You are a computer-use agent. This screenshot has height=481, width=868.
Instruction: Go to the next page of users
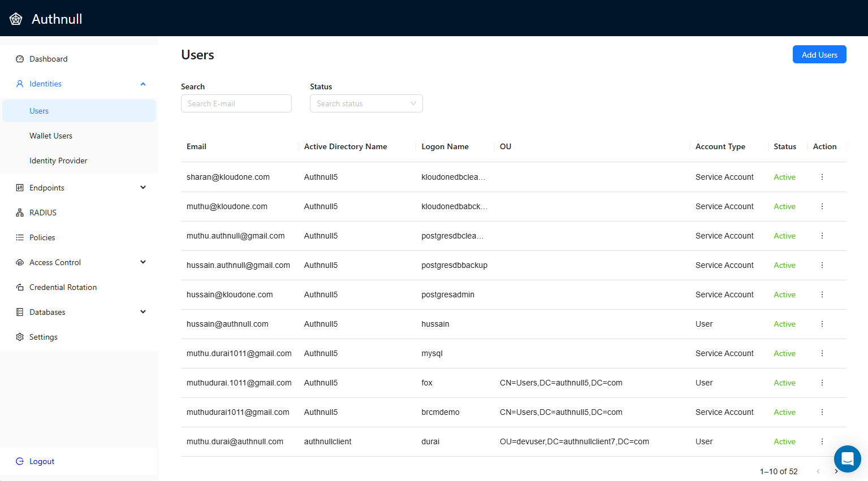[836, 471]
